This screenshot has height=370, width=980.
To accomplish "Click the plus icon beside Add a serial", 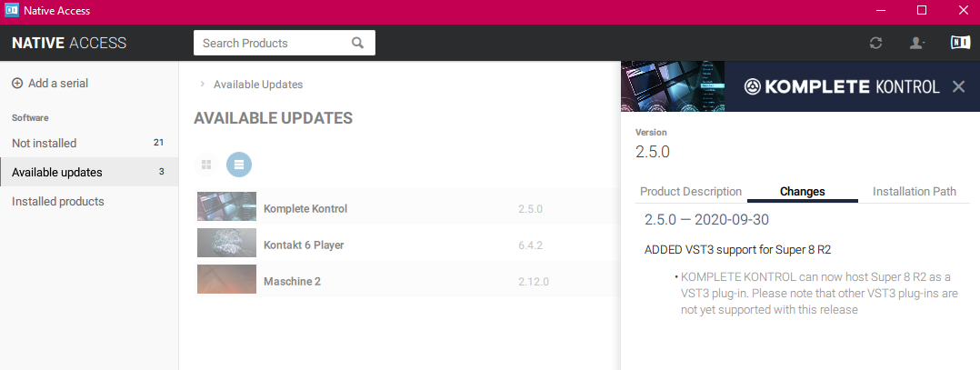I will tap(17, 83).
